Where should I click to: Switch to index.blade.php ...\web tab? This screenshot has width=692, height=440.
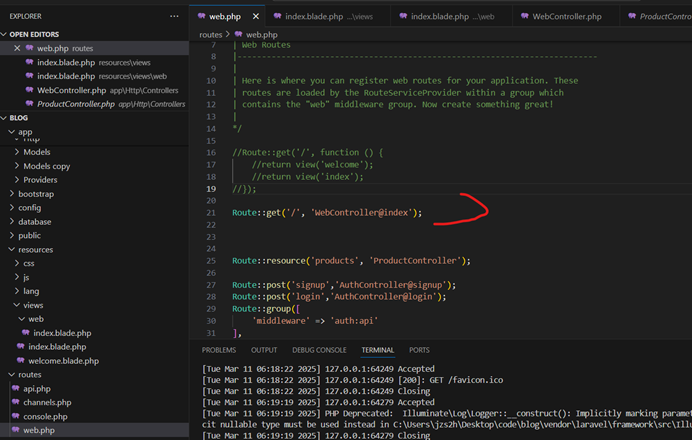pyautogui.click(x=452, y=16)
